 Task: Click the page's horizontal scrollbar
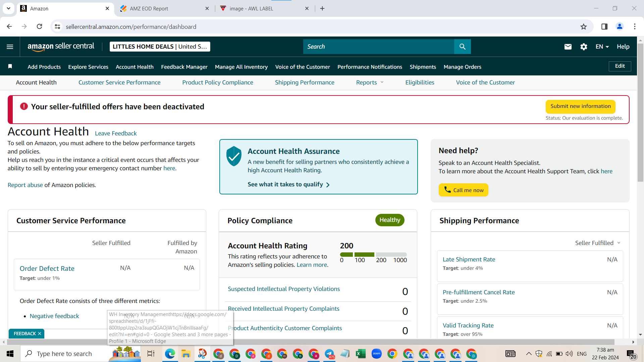[x=311, y=342]
